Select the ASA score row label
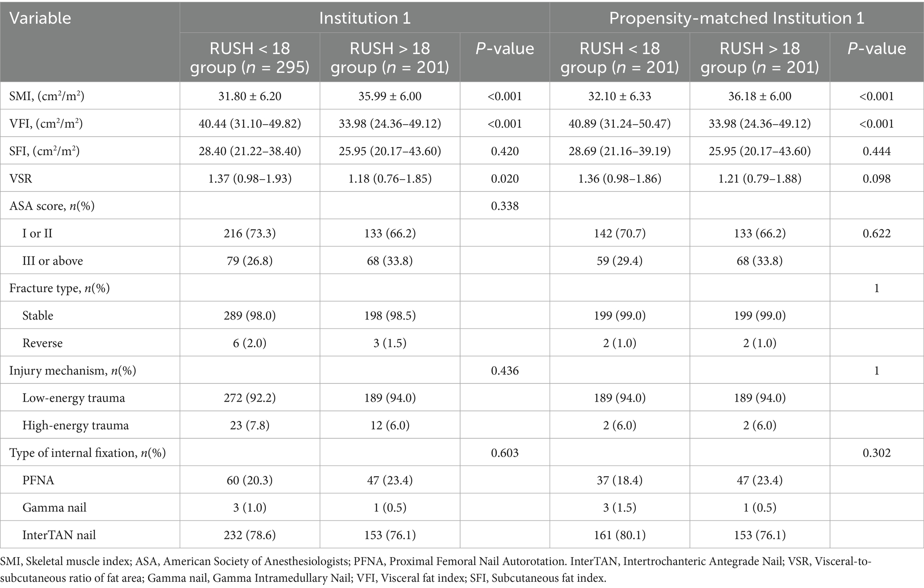Viewport: 924px width, 588px height. (52, 206)
